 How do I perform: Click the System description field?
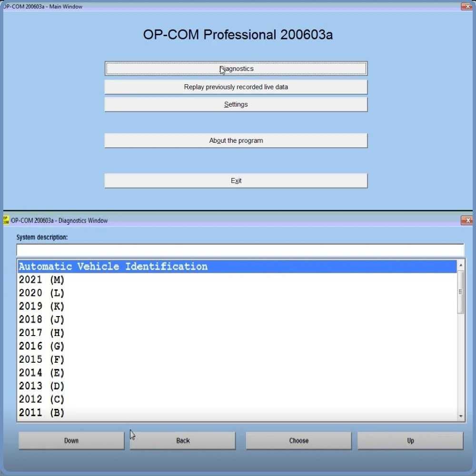[x=240, y=250]
